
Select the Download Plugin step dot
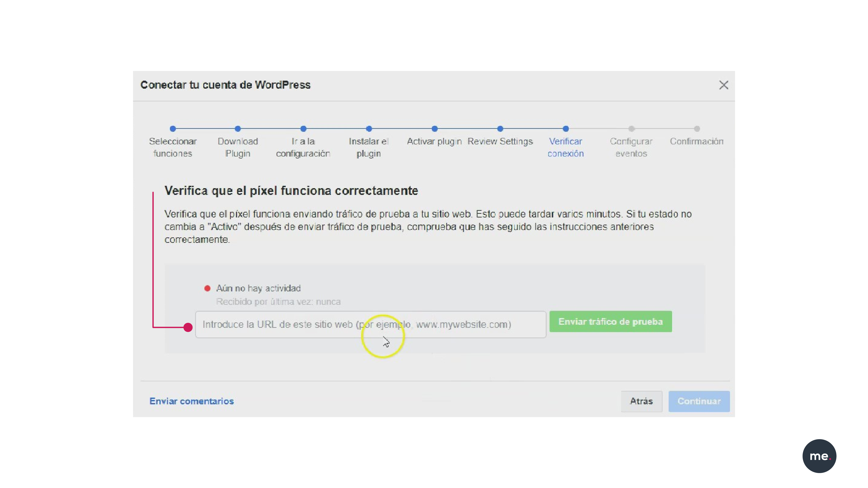[x=238, y=129]
